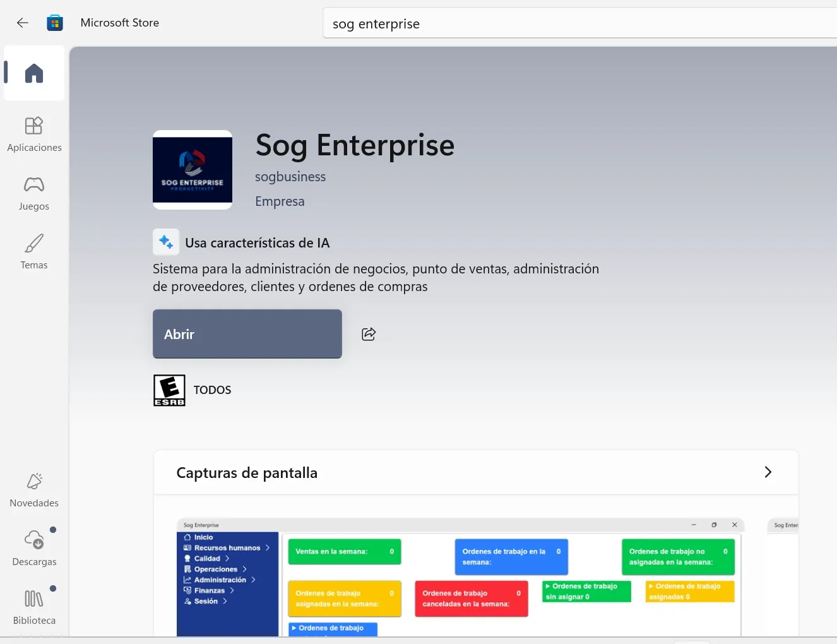Click the search box containing sog enterprise
The image size is (837, 644).
(579, 23)
